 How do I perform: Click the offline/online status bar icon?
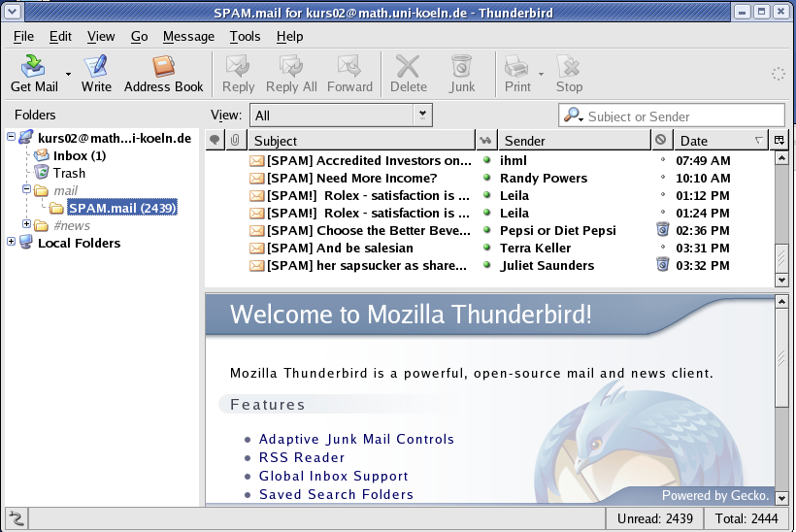17,518
